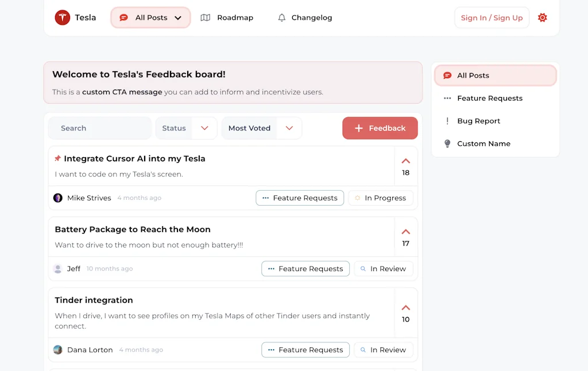This screenshot has width=588, height=371.
Task: Click In Progress status tag on Cursor post
Action: 380,198
